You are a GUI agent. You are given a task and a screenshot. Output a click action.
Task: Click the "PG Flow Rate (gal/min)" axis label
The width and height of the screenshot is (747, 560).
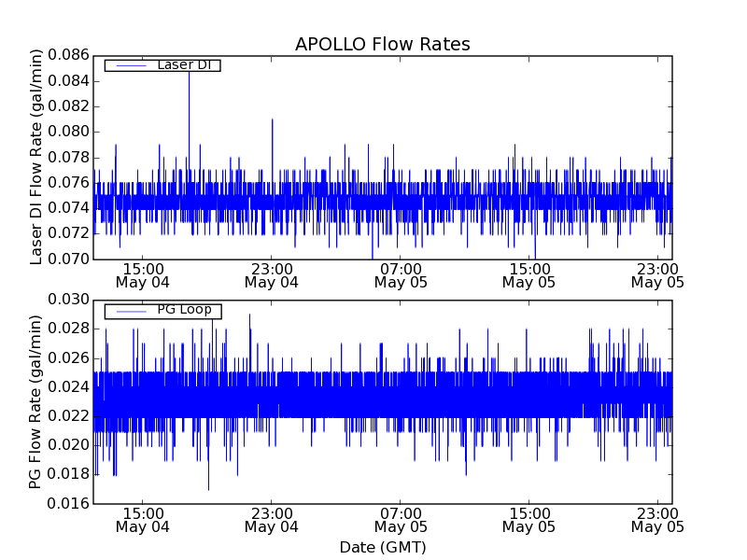37,401
